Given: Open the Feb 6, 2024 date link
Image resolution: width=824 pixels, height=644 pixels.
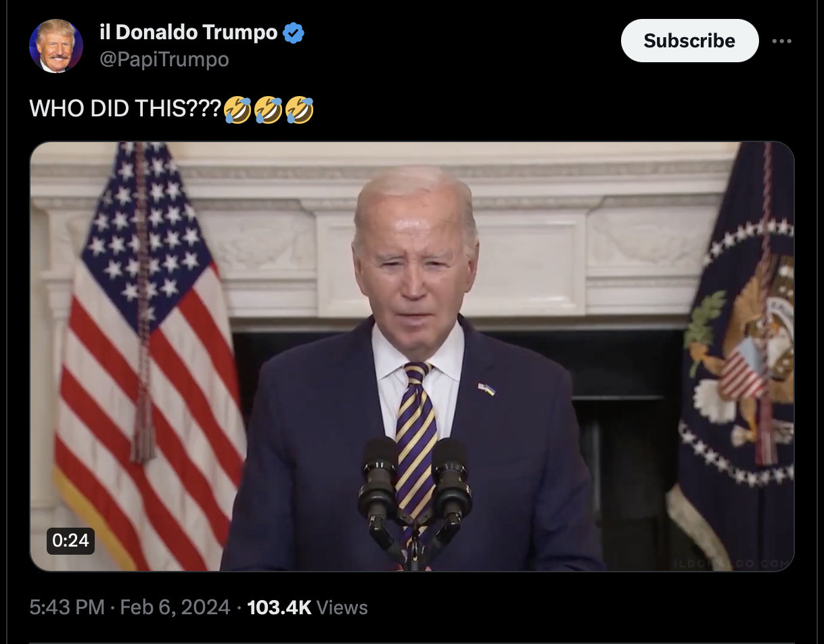Looking at the screenshot, I should pos(175,607).
